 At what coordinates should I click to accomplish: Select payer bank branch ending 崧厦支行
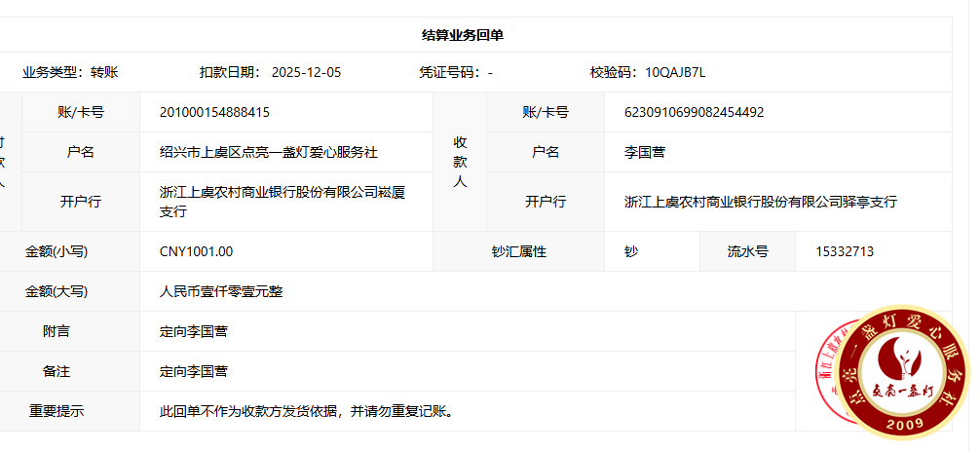283,202
